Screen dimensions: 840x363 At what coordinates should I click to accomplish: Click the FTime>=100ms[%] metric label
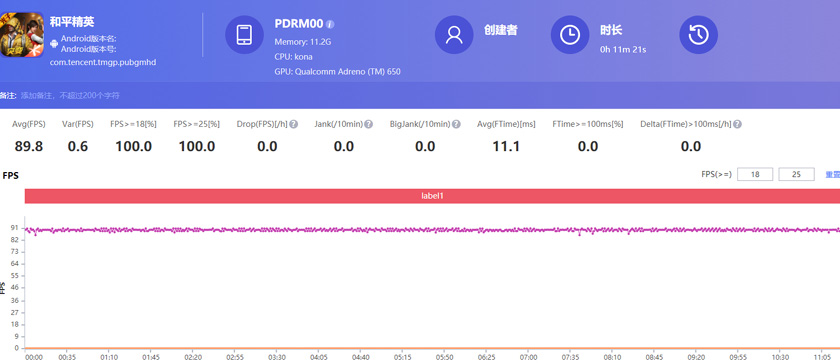(588, 124)
